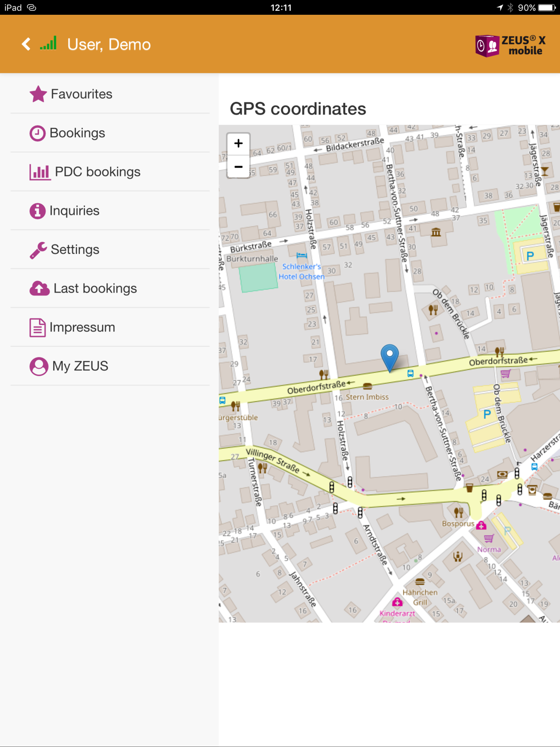Click the museum icon on the map
Viewport: 560px width, 747px height.
436,232
